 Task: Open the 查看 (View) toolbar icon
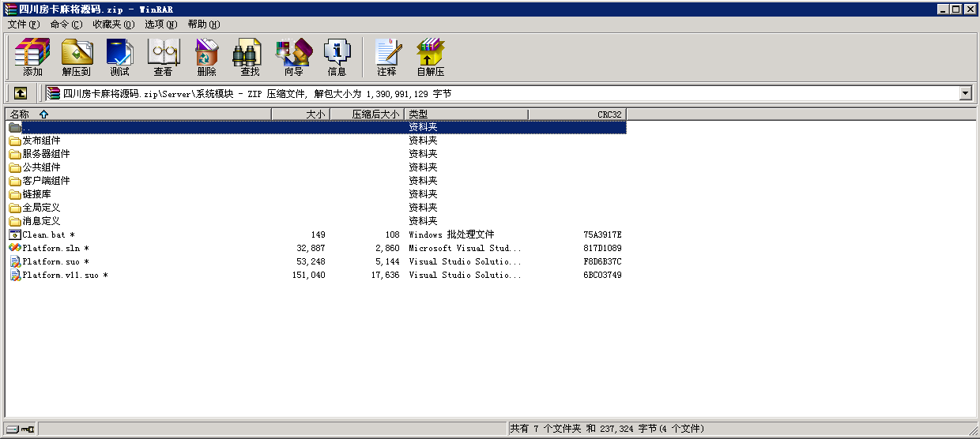163,57
